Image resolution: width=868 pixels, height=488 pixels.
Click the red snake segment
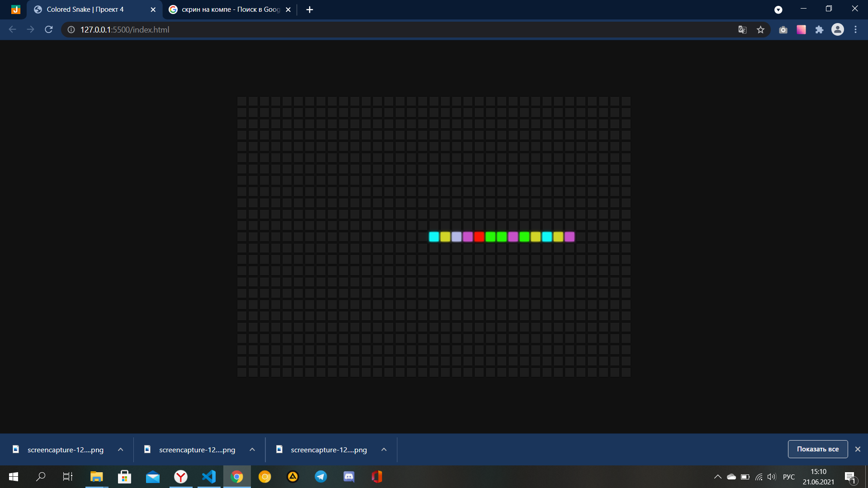click(x=479, y=237)
